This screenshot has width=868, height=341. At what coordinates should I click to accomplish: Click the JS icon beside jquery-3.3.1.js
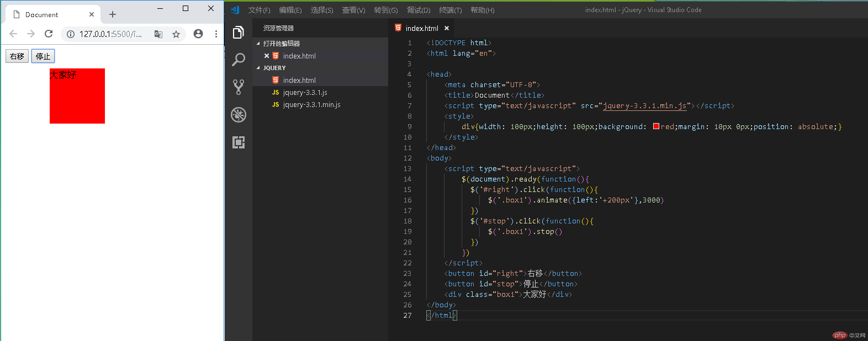[276, 92]
